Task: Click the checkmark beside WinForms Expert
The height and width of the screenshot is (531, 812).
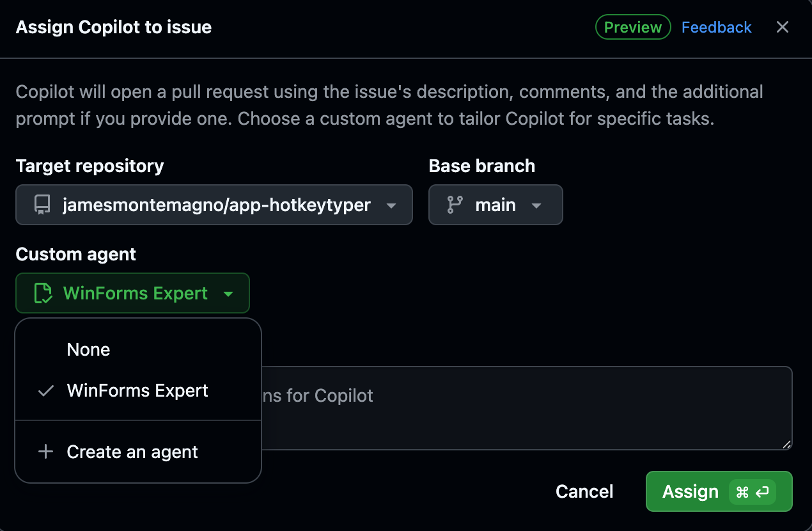Action: 45,390
